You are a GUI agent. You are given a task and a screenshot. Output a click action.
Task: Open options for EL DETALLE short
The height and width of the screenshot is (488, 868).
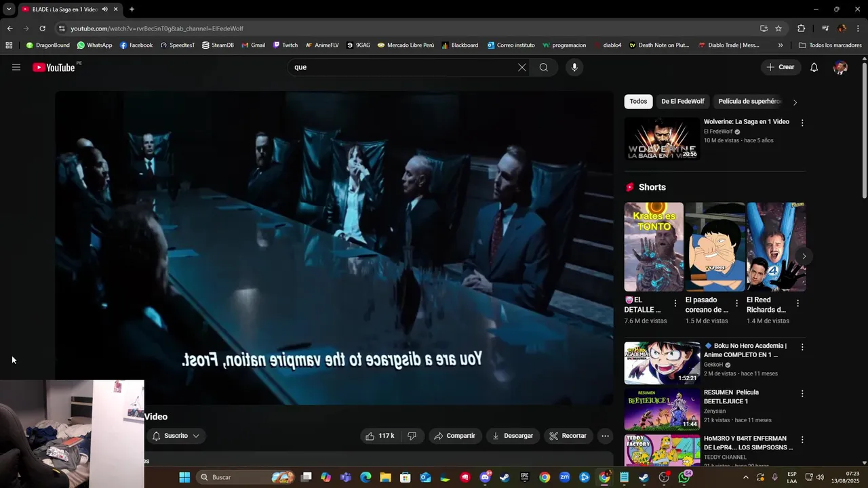click(675, 304)
